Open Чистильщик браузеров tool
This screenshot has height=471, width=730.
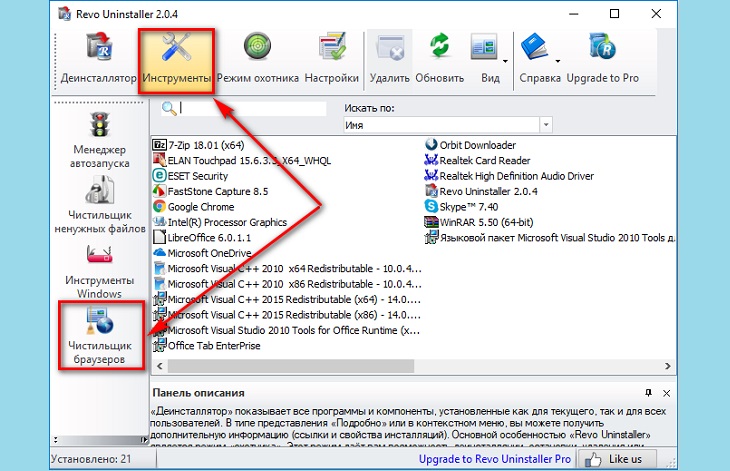100,336
